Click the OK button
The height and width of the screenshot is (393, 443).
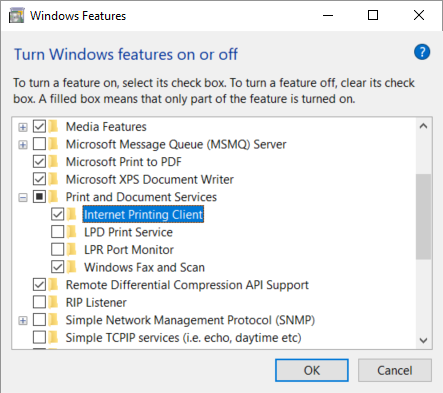pos(312,370)
